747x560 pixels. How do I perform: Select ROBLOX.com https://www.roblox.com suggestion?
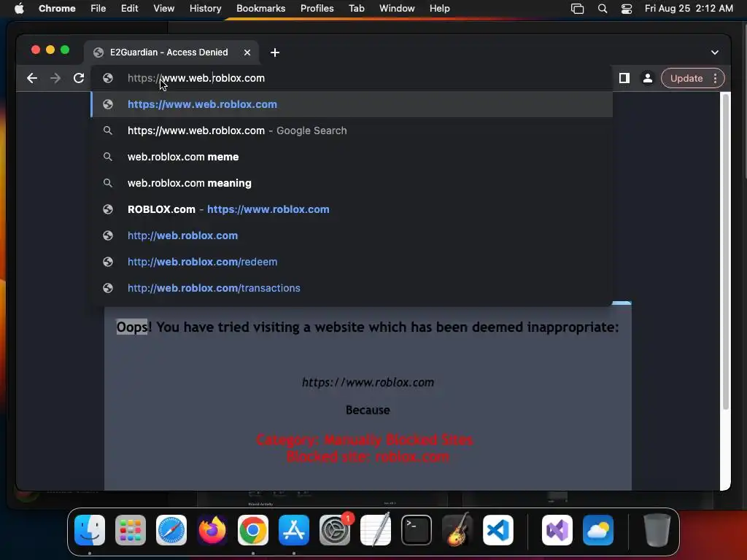click(352, 209)
